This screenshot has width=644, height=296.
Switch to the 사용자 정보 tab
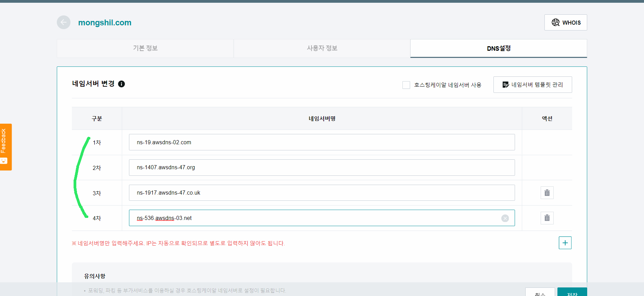tap(322, 48)
